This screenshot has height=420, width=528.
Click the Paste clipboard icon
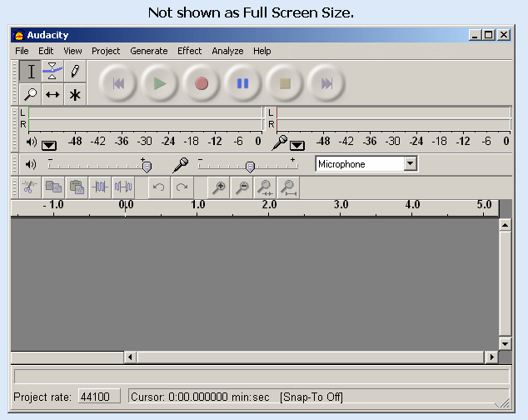(77, 187)
